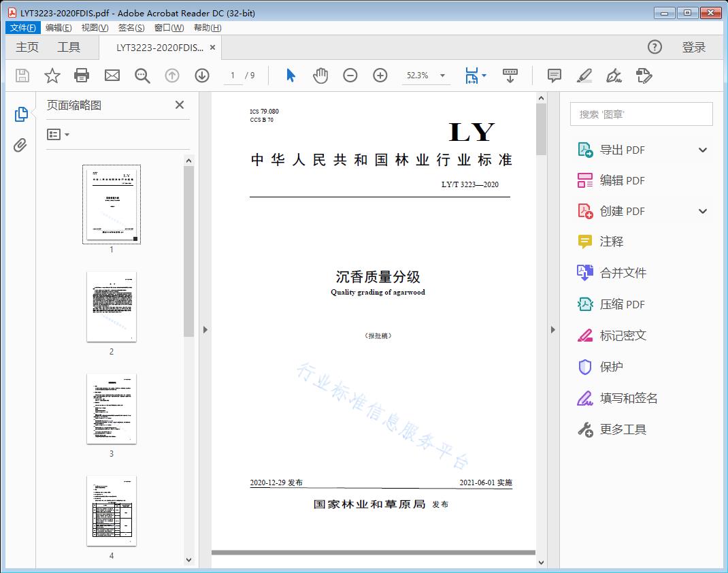Open zoom percentage dropdown
The height and width of the screenshot is (573, 728).
click(x=442, y=76)
